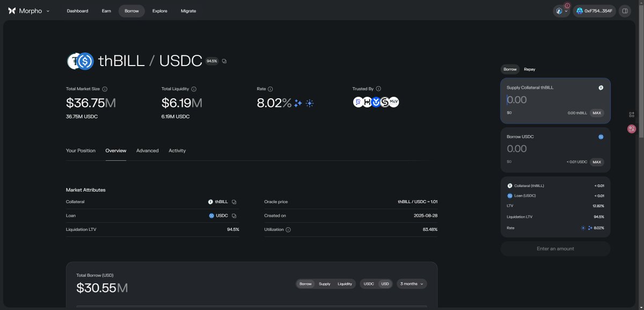The height and width of the screenshot is (310, 644).
Task: Copy the thBILL collateral address
Action: coord(234,202)
